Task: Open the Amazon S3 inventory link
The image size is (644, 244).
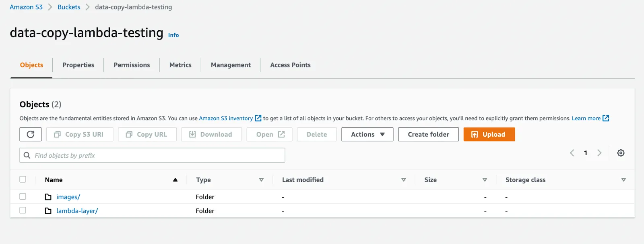Action: [226, 118]
